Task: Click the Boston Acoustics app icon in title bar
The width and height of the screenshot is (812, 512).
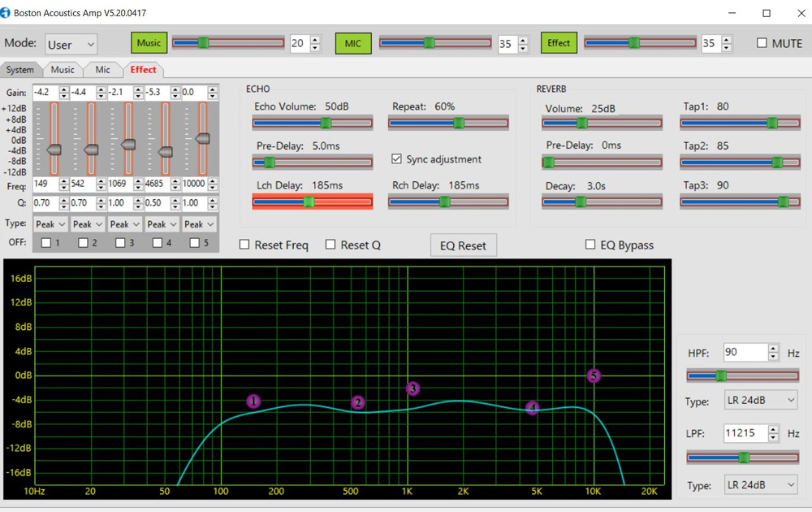Action: point(5,12)
